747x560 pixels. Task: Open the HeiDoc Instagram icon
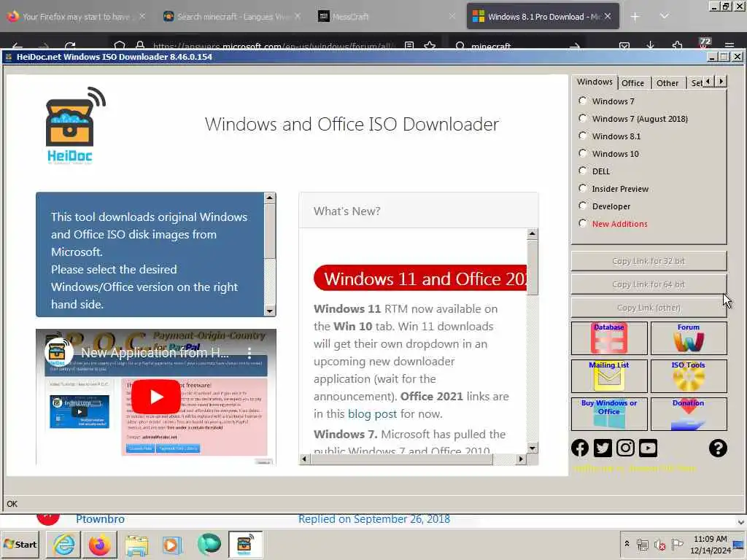(x=625, y=448)
